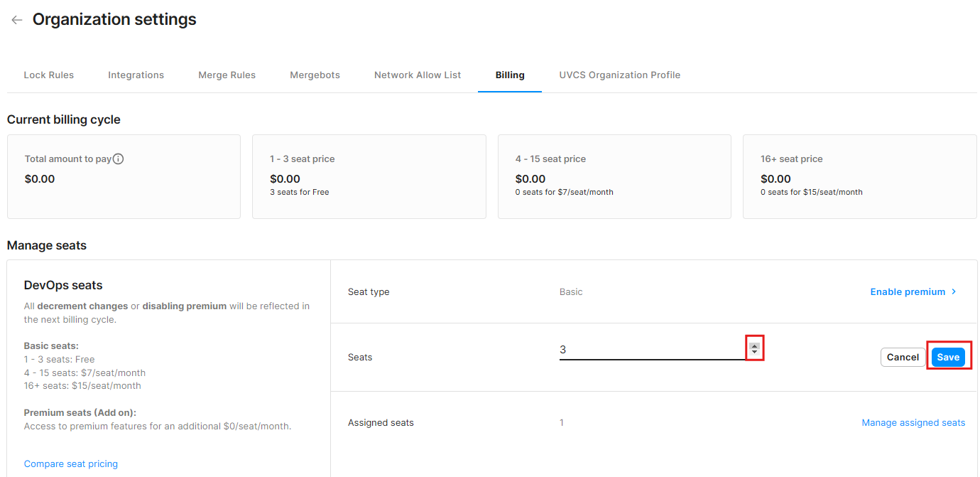Open the Compare seat pricing link
Screen dimensions: 980x477
[71, 464]
